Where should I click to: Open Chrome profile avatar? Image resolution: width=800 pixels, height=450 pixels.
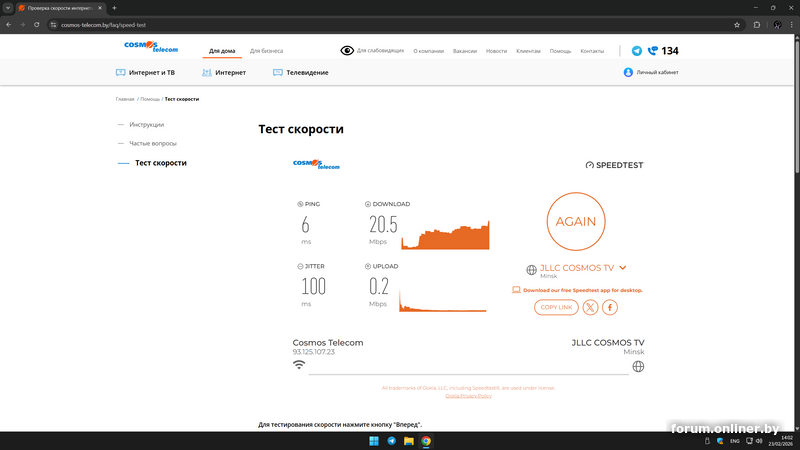pos(777,24)
